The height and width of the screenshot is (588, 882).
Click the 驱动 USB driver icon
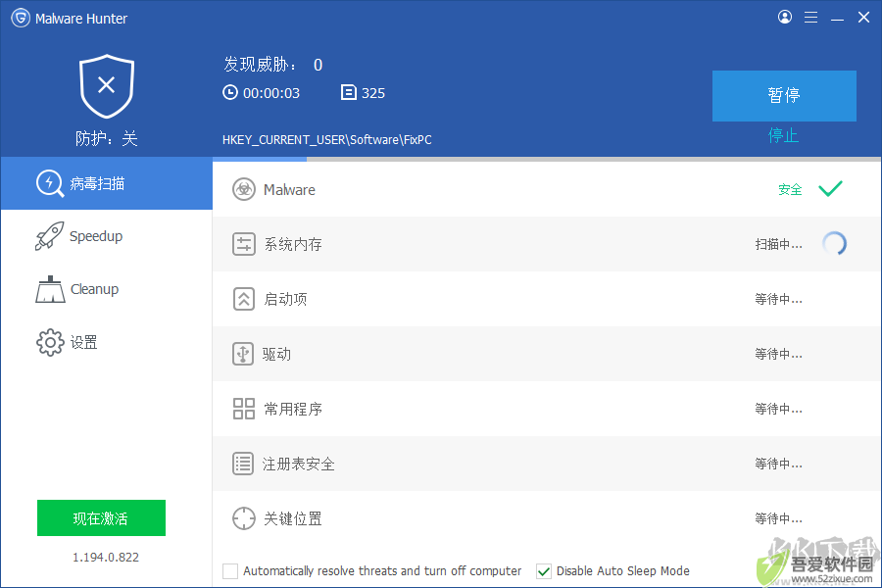(x=243, y=354)
